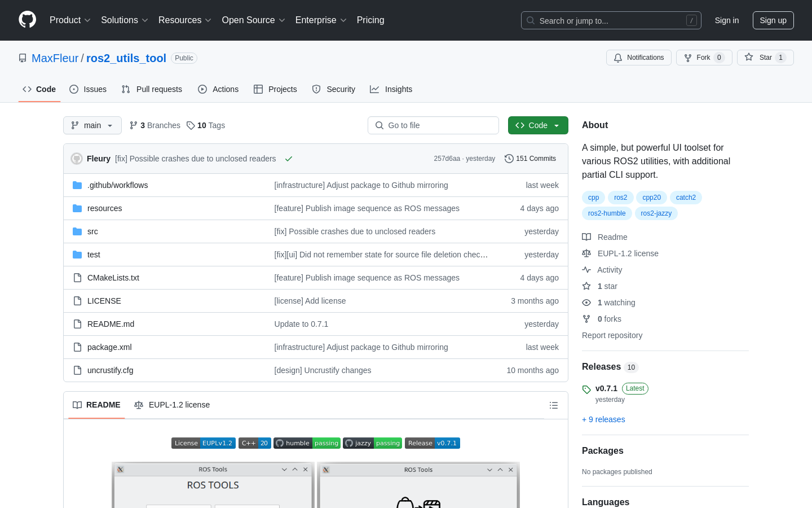Click the commit status check mark
The image size is (812, 508).
[289, 159]
